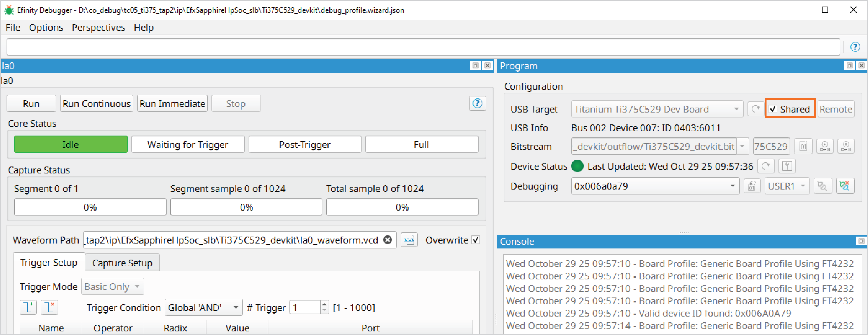Clear the Waveform Path field
868x335 pixels.
point(388,240)
